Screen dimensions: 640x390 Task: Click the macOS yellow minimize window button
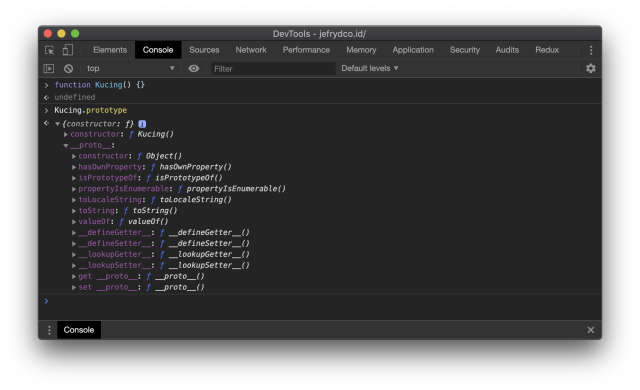point(61,33)
